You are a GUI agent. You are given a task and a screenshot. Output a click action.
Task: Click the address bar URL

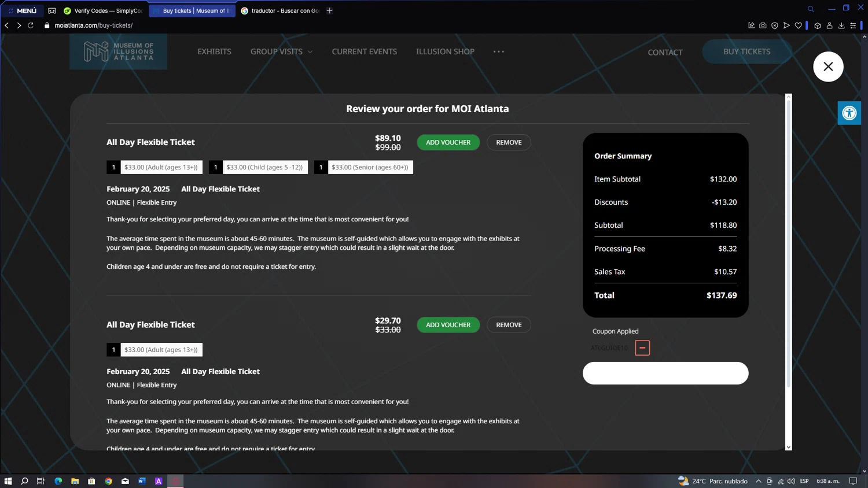(93, 25)
